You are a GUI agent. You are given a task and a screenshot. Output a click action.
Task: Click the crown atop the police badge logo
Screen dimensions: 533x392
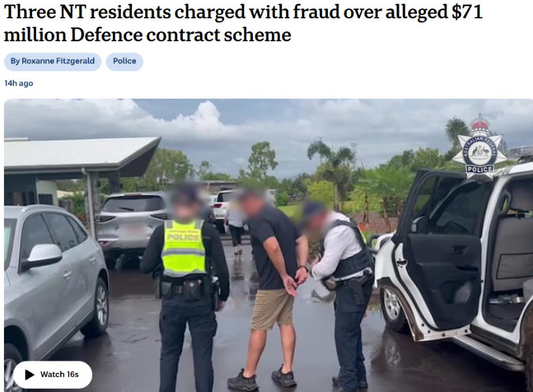click(x=479, y=125)
